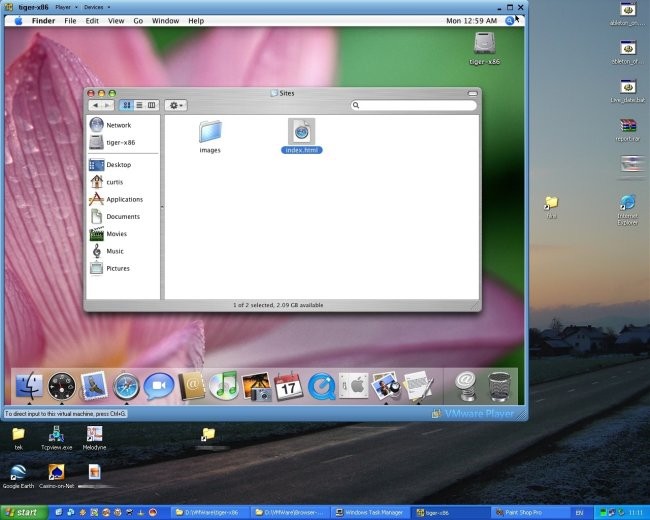650x520 pixels.
Task: Click the EN language indicator in taskbar
Action: pos(579,513)
